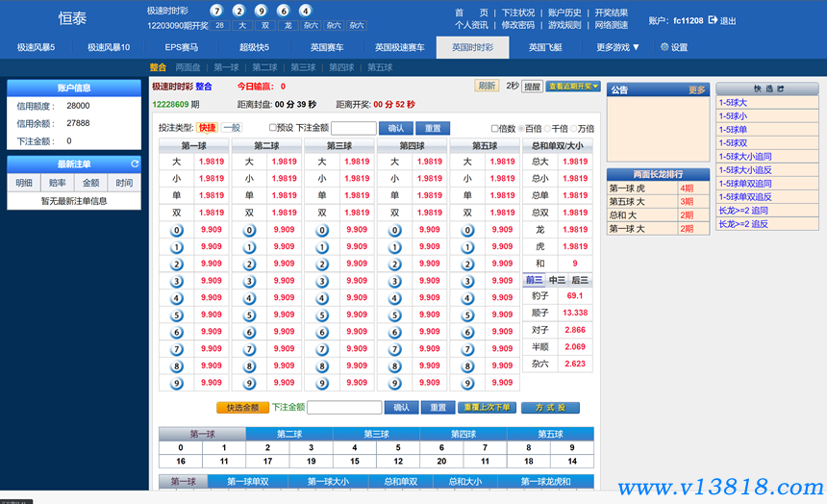Click the refresh icon in 最新注单 header
Screen dimensions: 827x504
click(x=136, y=164)
